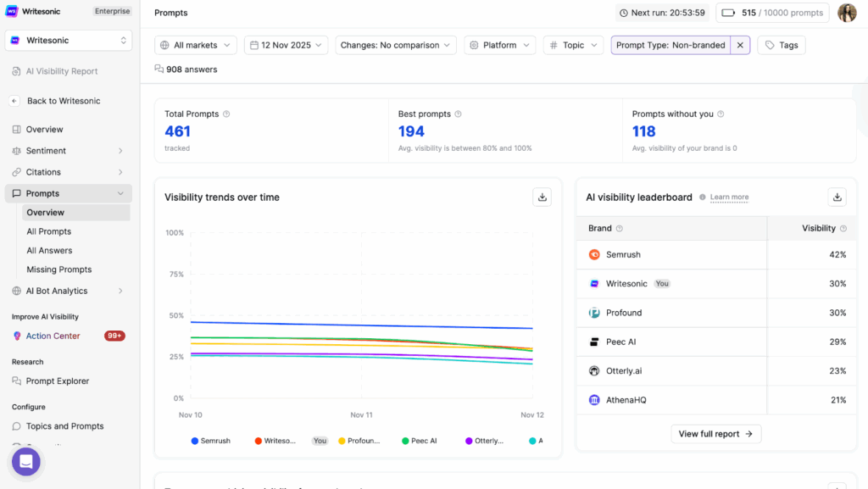
Task: Switch to the All Prompts page
Action: click(48, 231)
